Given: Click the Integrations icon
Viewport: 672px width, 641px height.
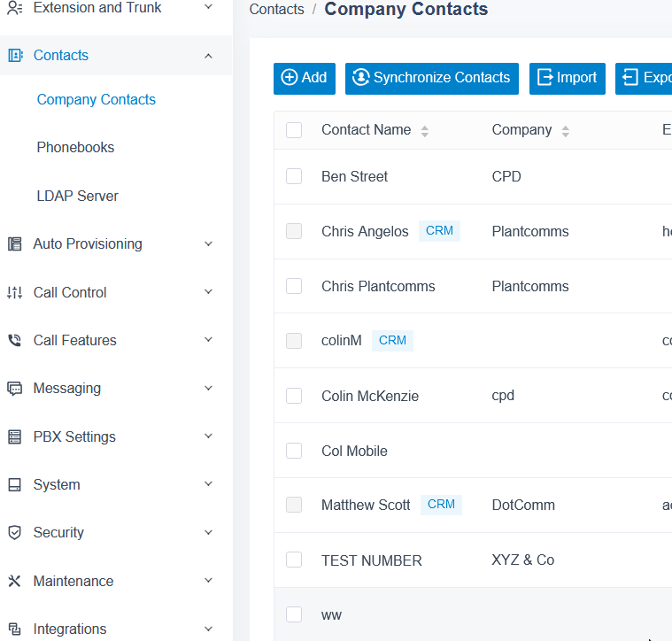Looking at the screenshot, I should click(14, 629).
